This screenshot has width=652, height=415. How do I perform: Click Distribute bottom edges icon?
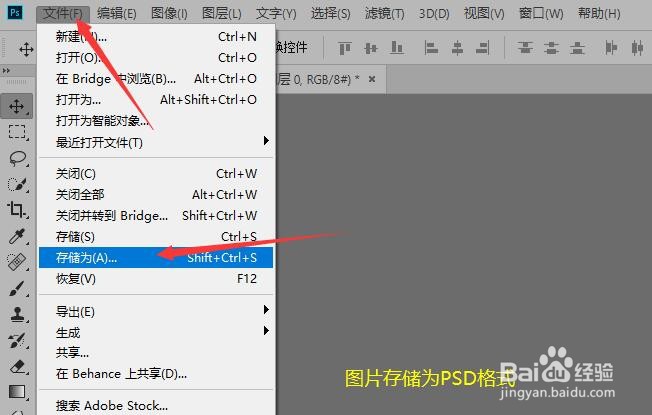577,48
